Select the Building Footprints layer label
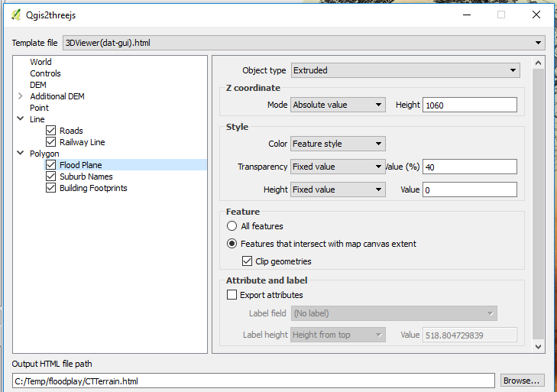The width and height of the screenshot is (557, 392). [93, 188]
